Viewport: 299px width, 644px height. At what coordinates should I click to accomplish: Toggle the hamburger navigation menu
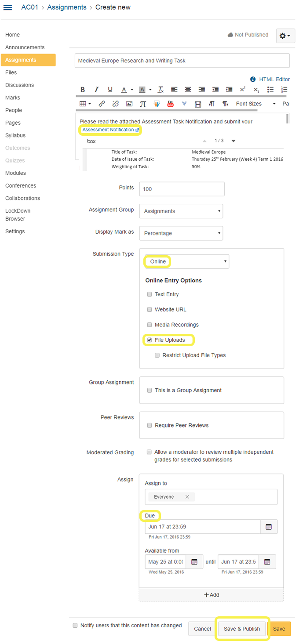pyautogui.click(x=8, y=7)
